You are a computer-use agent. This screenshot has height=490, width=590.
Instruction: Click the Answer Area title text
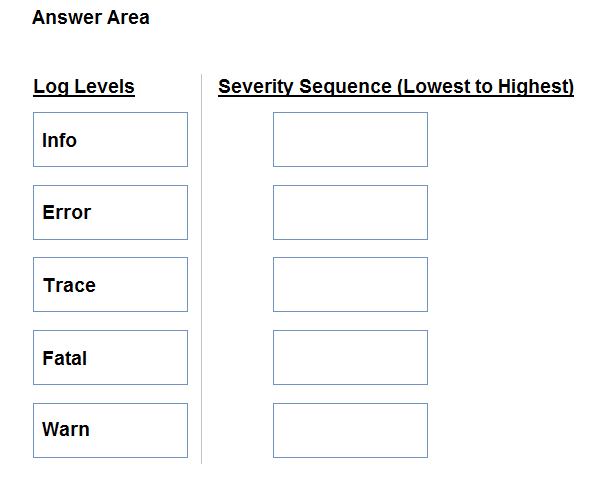(91, 17)
